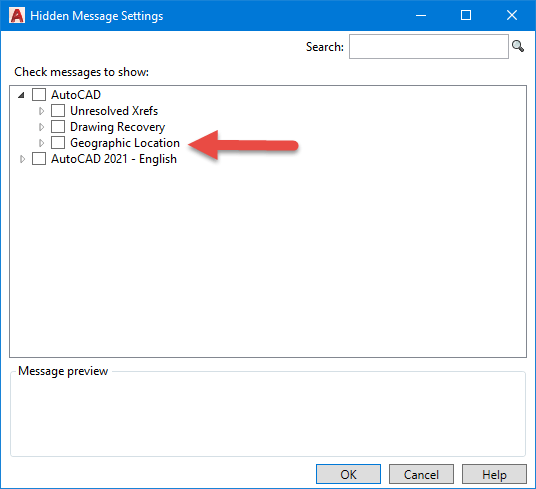The image size is (536, 489).
Task: Click inside the Message preview box
Action: click(268, 415)
